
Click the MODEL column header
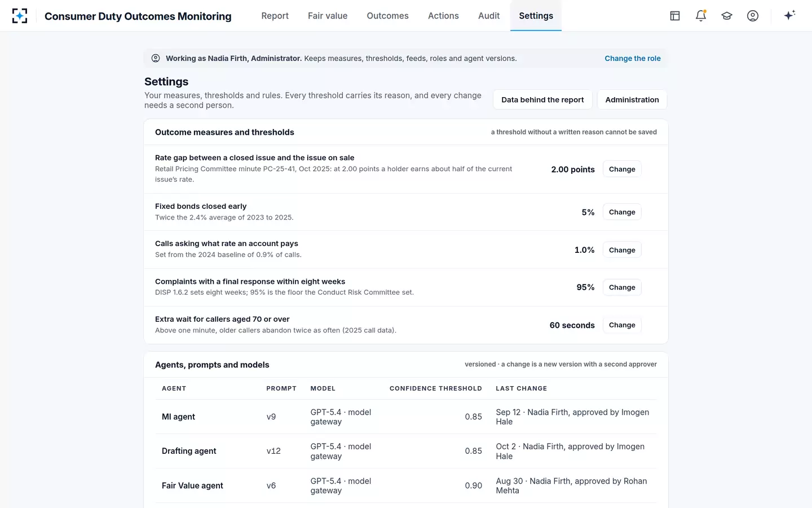tap(323, 388)
